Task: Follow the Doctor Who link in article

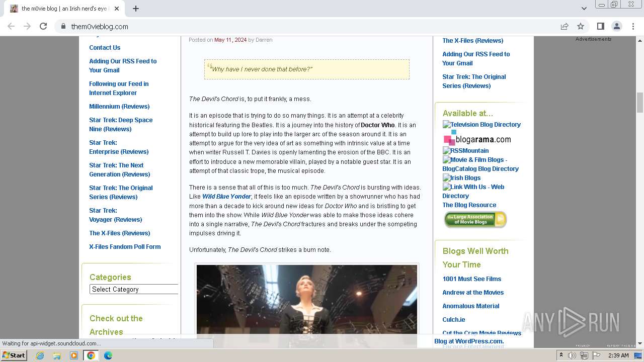Action: (378, 125)
